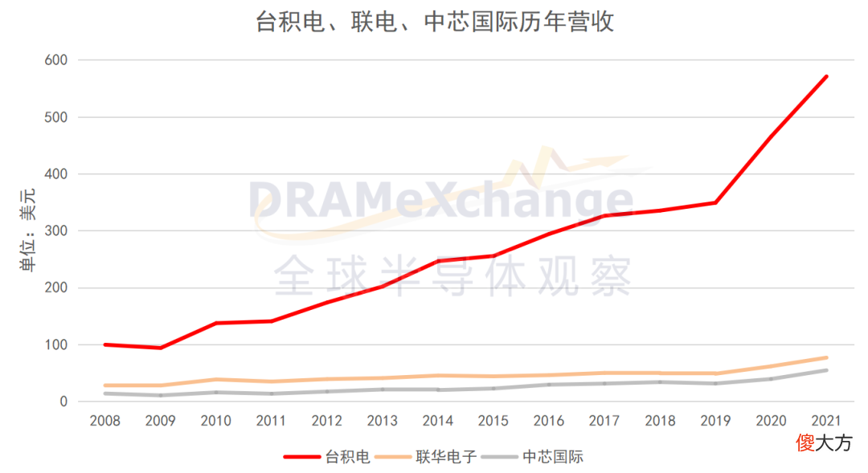This screenshot has width=868, height=473.
Task: Click the 中芯国际 legend label
Action: pos(553,457)
